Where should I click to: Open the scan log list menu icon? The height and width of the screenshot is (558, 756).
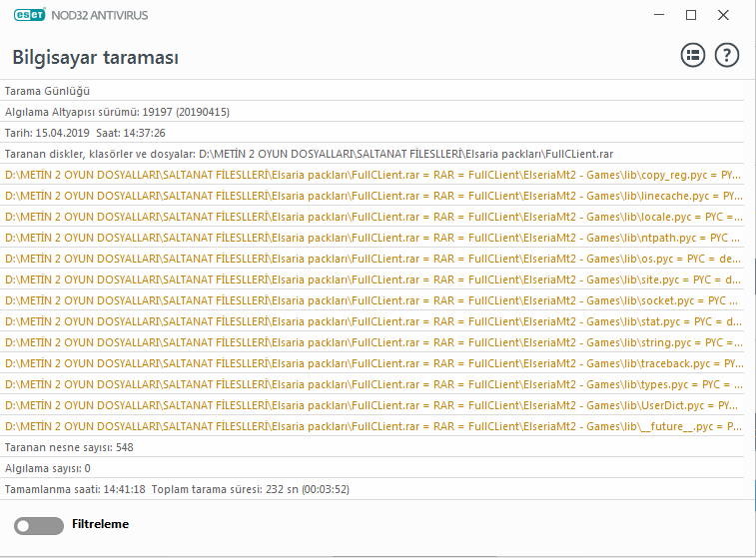pyautogui.click(x=693, y=56)
